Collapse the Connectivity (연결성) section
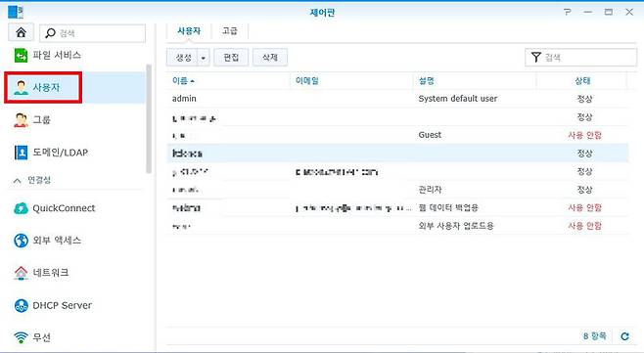 click(18, 180)
